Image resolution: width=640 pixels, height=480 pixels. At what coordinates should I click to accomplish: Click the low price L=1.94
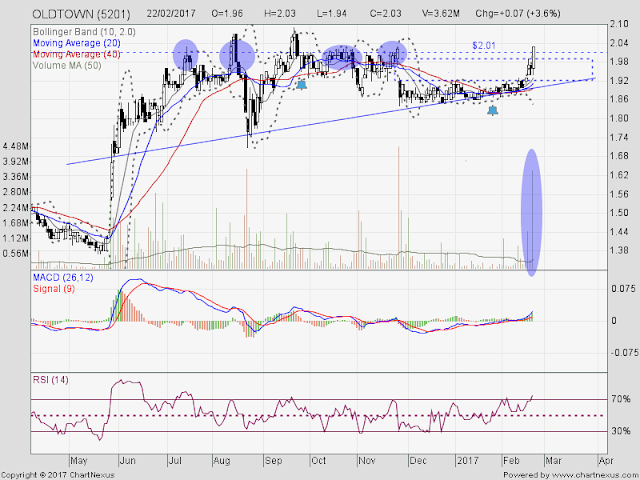(332, 13)
